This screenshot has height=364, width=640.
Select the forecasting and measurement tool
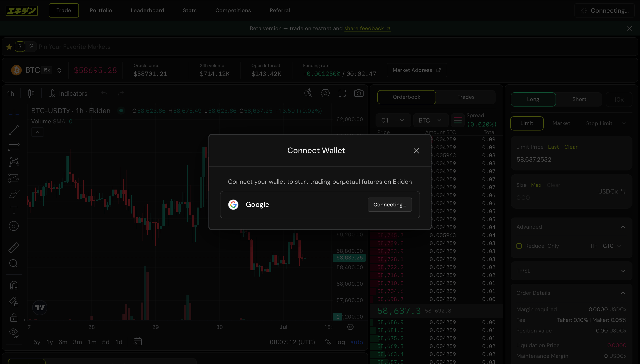click(14, 178)
